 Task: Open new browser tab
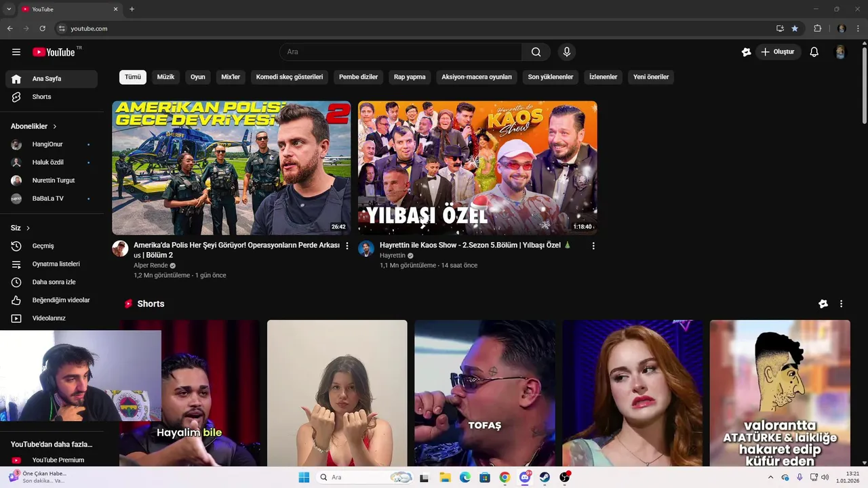pyautogui.click(x=132, y=9)
